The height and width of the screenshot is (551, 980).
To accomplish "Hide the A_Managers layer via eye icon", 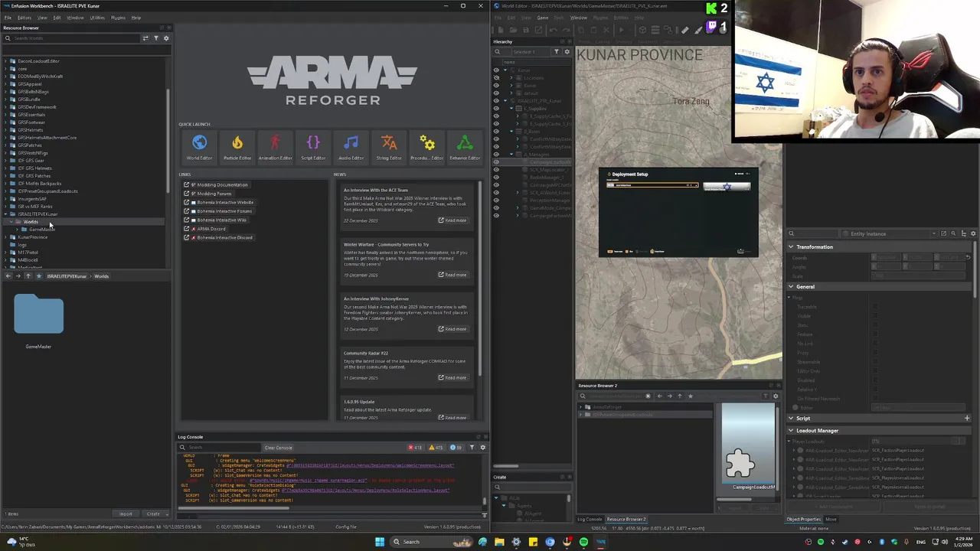I will click(x=496, y=155).
